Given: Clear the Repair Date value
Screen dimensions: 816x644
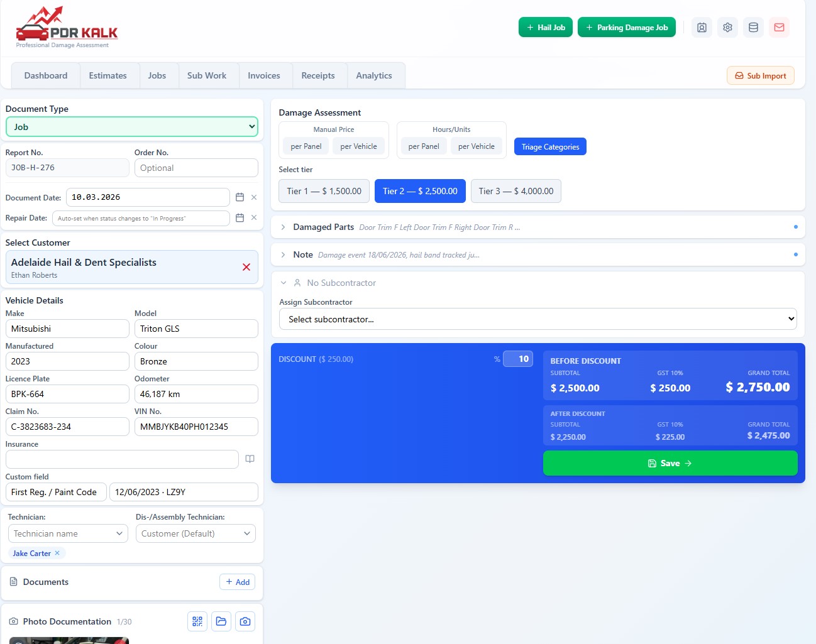Looking at the screenshot, I should click(x=254, y=218).
